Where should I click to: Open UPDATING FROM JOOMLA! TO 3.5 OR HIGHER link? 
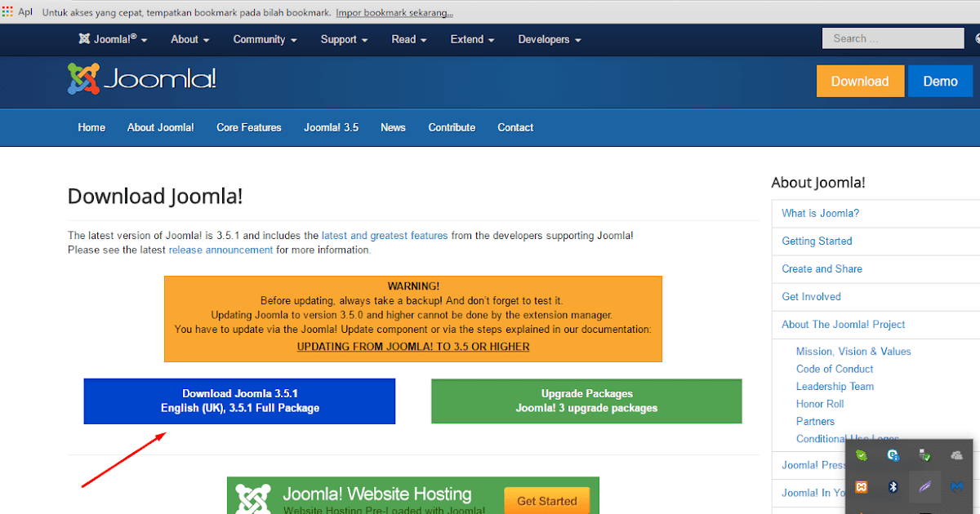413,347
